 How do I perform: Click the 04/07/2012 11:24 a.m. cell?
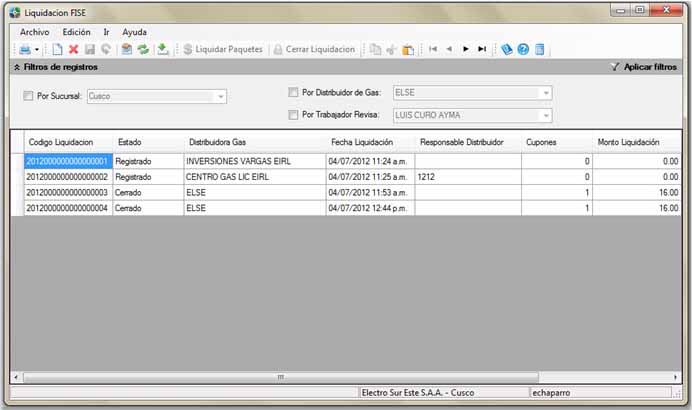(x=370, y=161)
